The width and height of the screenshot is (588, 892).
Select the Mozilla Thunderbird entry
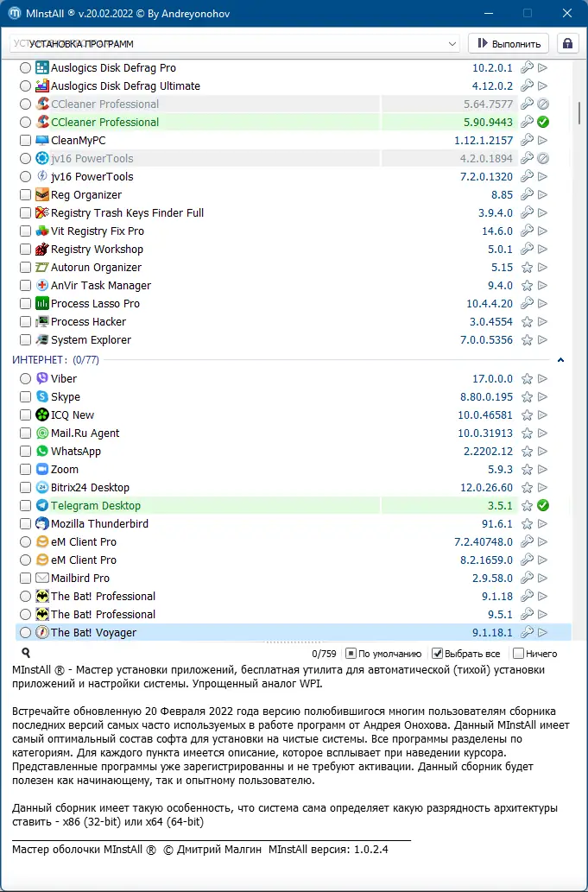[99, 524]
